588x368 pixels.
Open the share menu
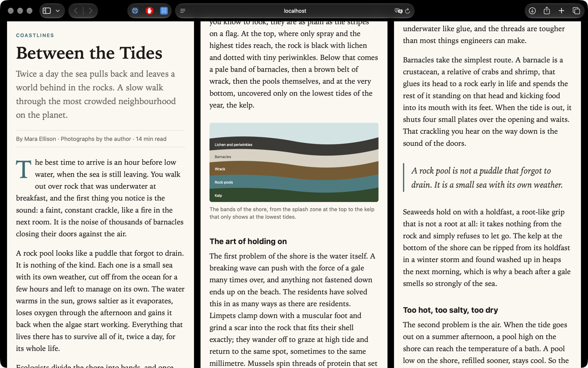pyautogui.click(x=547, y=11)
